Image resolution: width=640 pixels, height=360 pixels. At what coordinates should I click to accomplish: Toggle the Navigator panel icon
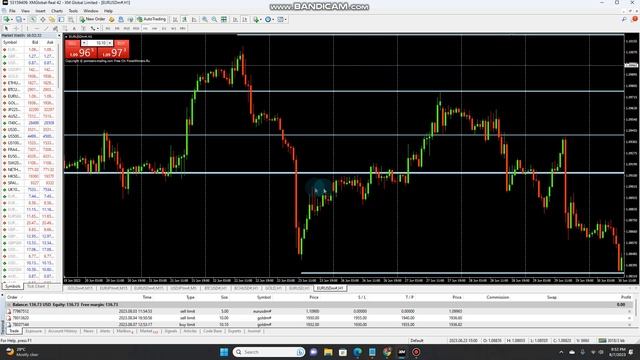click(52, 19)
